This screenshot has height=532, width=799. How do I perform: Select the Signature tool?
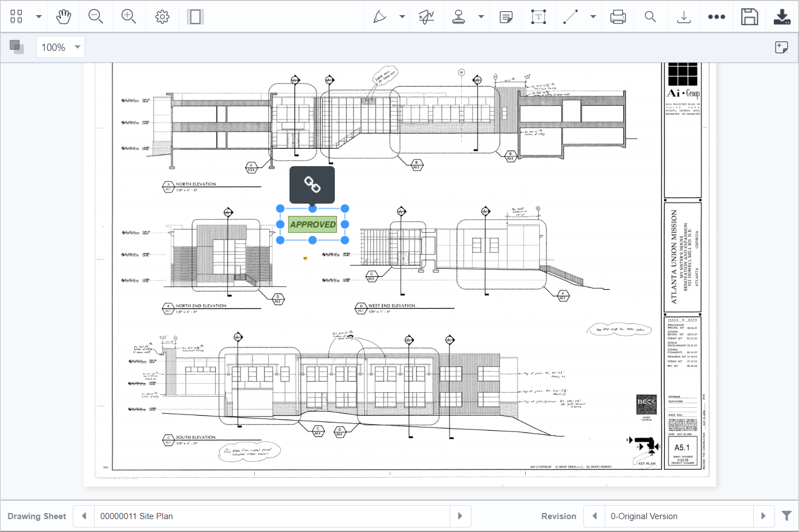[426, 16]
